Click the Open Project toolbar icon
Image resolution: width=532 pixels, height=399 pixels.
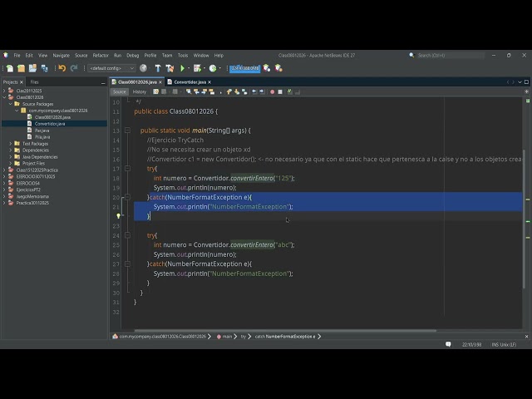(32, 68)
